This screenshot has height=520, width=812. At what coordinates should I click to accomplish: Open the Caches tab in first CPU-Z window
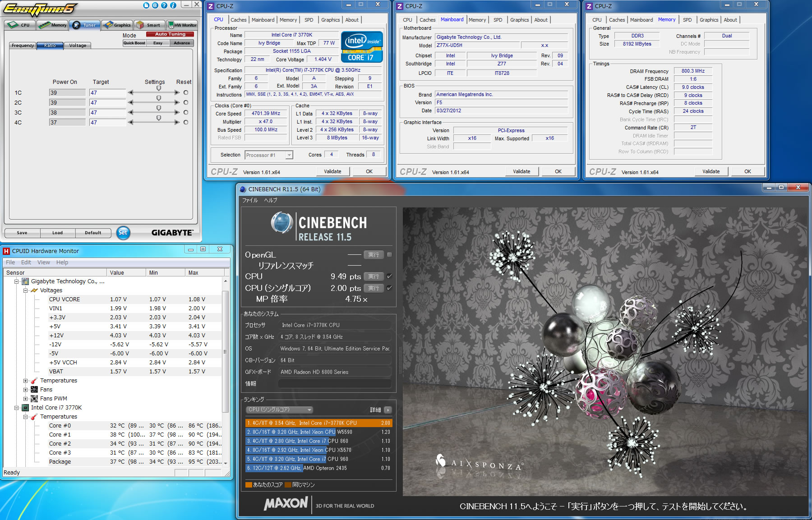click(x=238, y=20)
